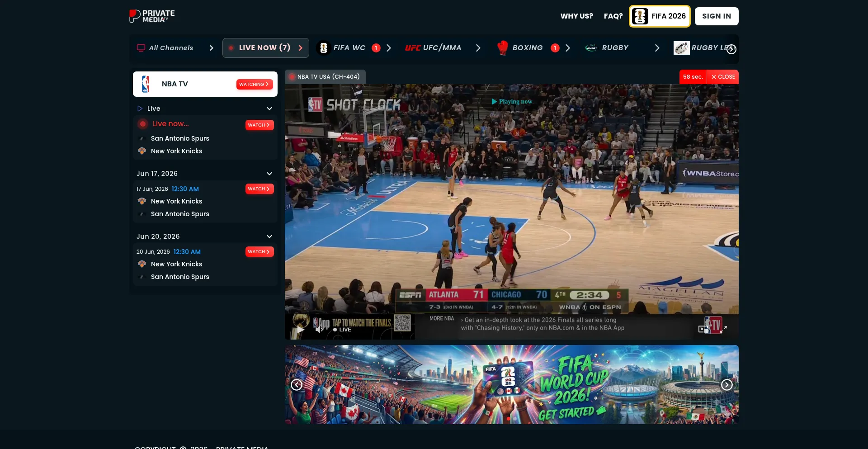Click the red Live now indicator dot
The height and width of the screenshot is (449, 868).
[143, 124]
